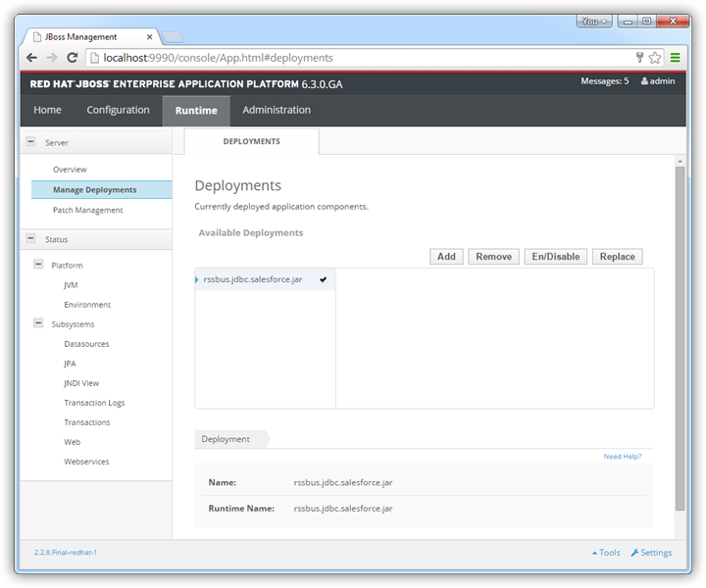Click the Add deployment button
This screenshot has width=706, height=588.
(446, 257)
